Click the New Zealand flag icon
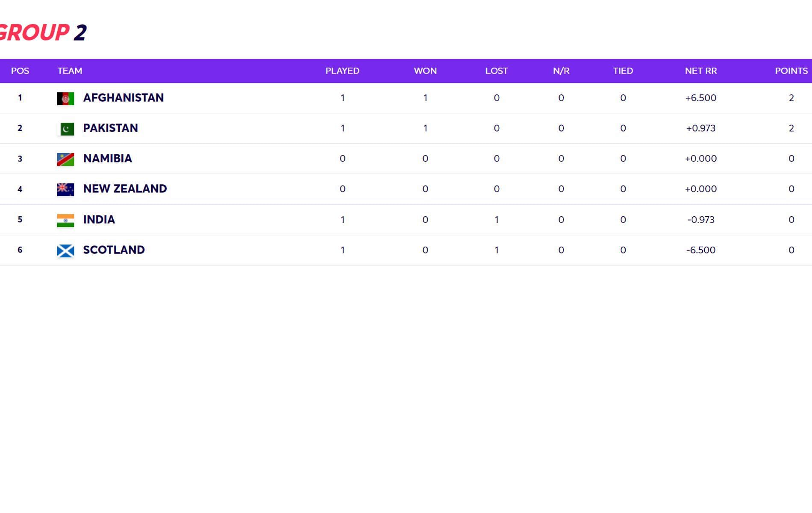The width and height of the screenshot is (812, 513). pos(65,189)
